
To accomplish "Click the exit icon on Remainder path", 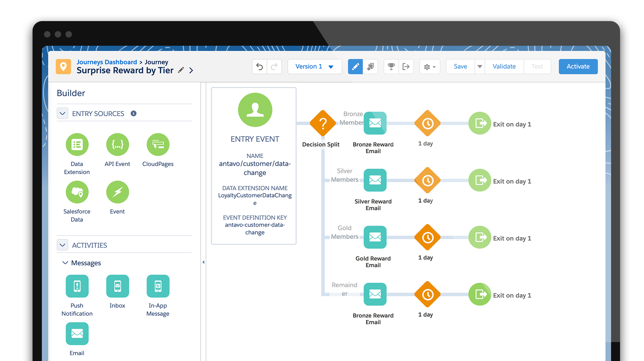I will click(x=480, y=294).
